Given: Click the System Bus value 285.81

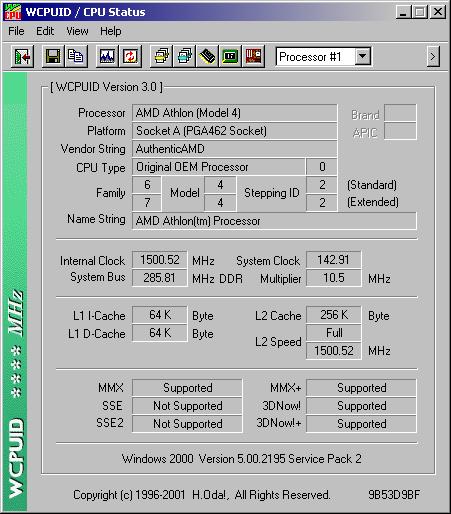Looking at the screenshot, I should [160, 278].
